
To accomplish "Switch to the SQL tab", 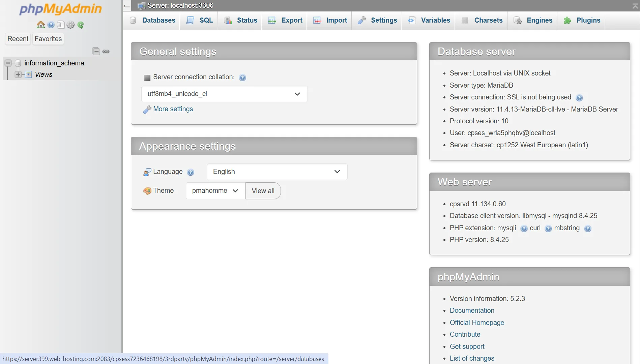I will point(199,20).
